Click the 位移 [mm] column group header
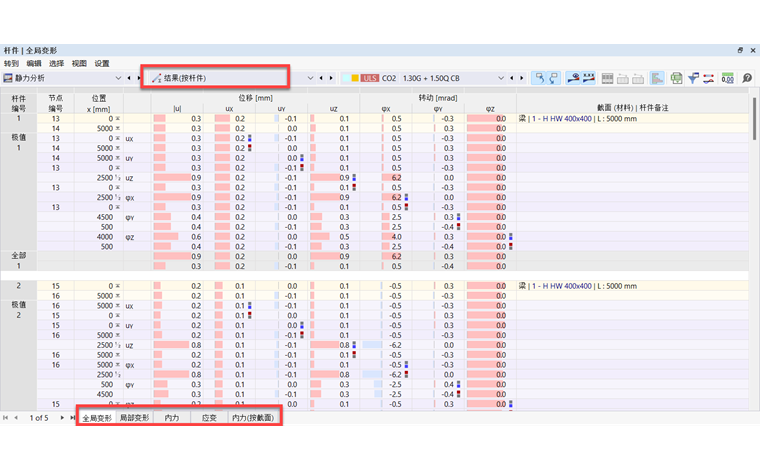Image resolution: width=760 pixels, height=470 pixels. pos(255,98)
